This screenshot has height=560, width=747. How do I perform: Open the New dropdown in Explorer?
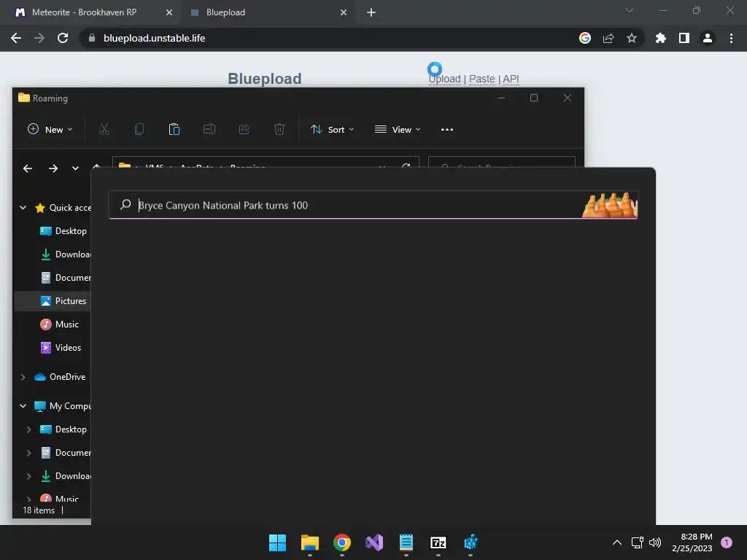[50, 130]
